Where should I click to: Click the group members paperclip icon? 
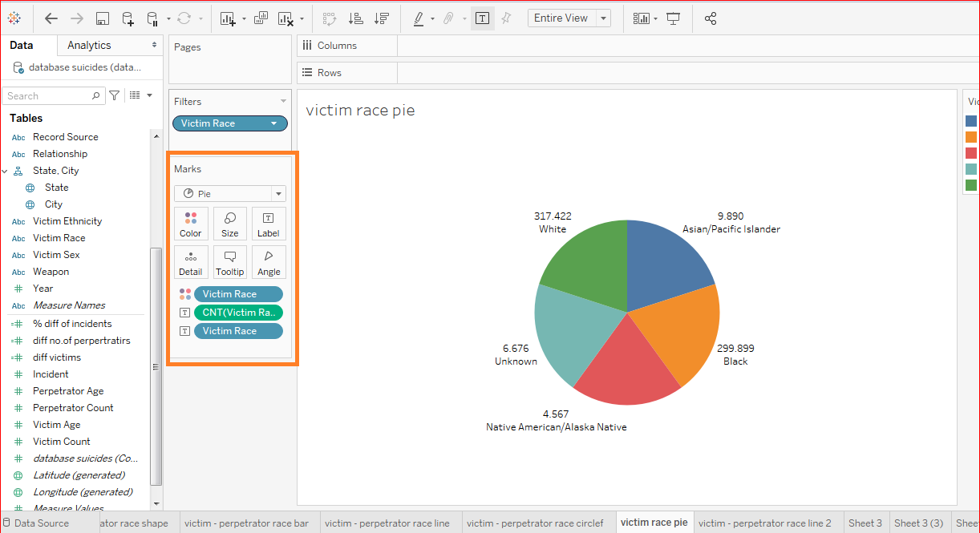(449, 18)
